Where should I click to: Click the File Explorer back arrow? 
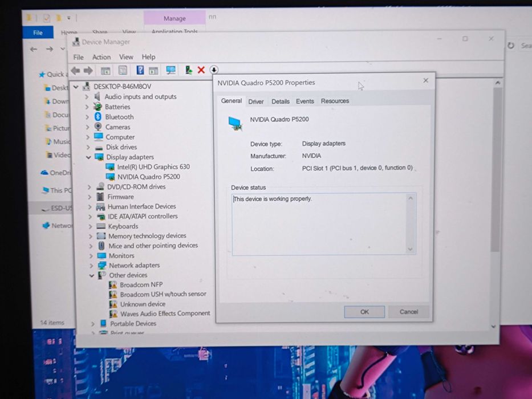34,49
